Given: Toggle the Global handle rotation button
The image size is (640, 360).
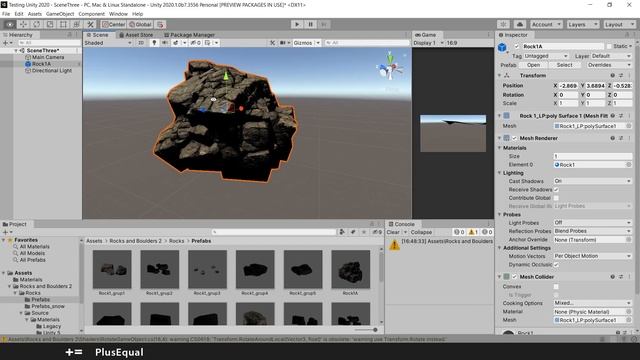Looking at the screenshot, I should (140, 24).
